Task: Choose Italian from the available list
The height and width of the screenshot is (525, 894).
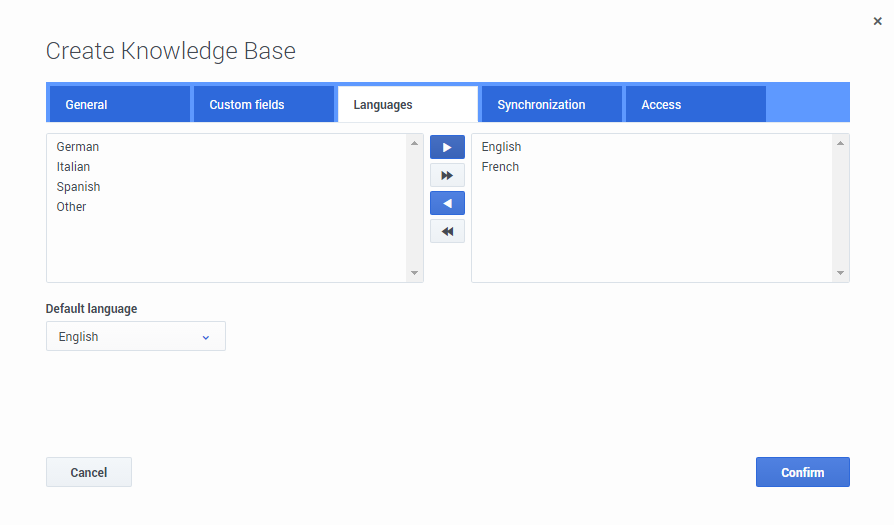Action: tap(74, 167)
